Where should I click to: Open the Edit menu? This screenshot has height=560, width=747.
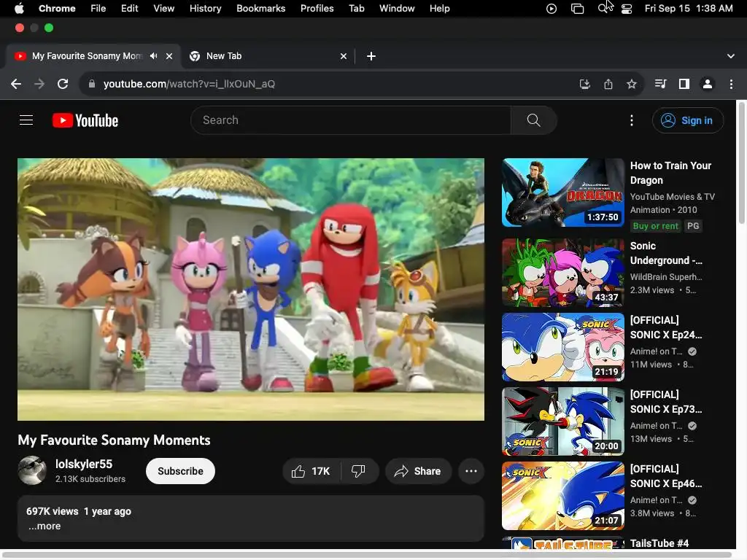(129, 8)
